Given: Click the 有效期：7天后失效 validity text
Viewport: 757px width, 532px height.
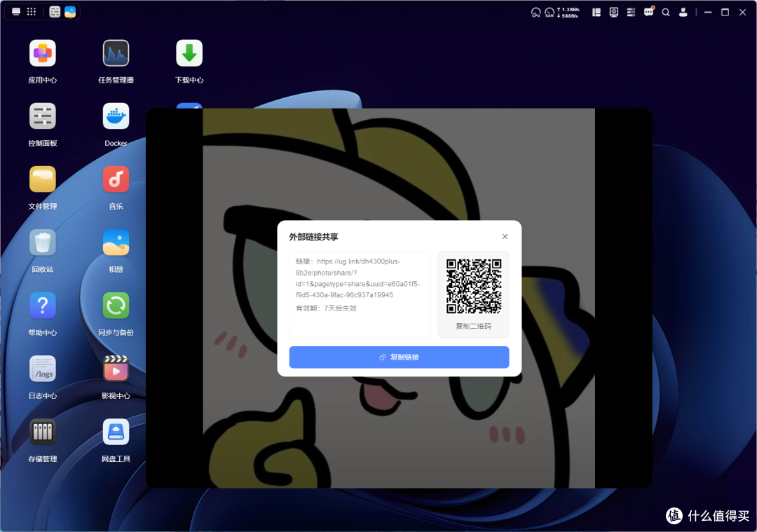Looking at the screenshot, I should tap(327, 308).
